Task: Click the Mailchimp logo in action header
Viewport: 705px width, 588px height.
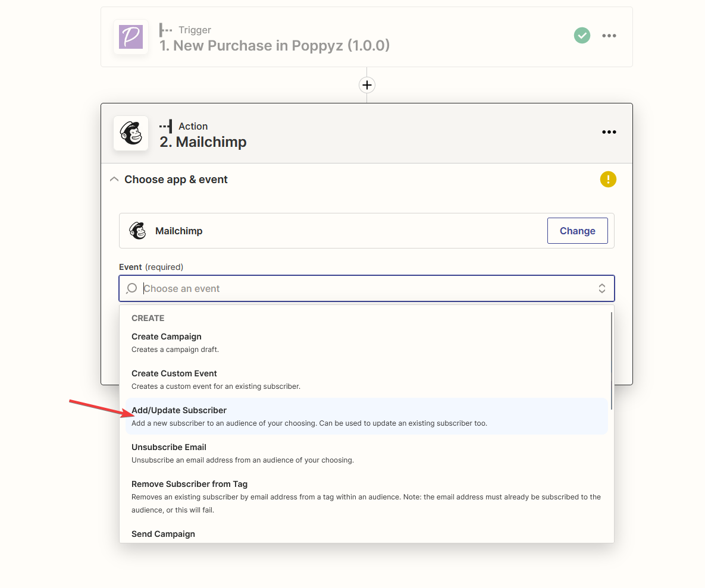Action: click(x=131, y=133)
